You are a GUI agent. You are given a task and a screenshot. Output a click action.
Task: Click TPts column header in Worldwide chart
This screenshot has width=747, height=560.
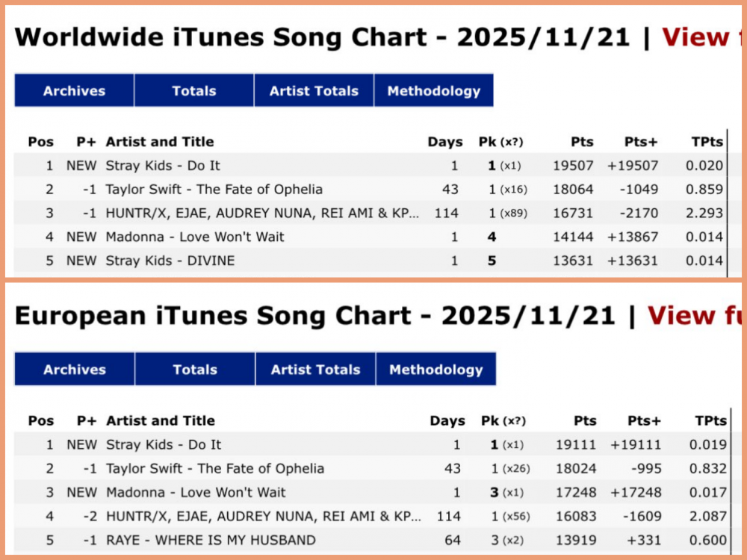pyautogui.click(x=707, y=142)
